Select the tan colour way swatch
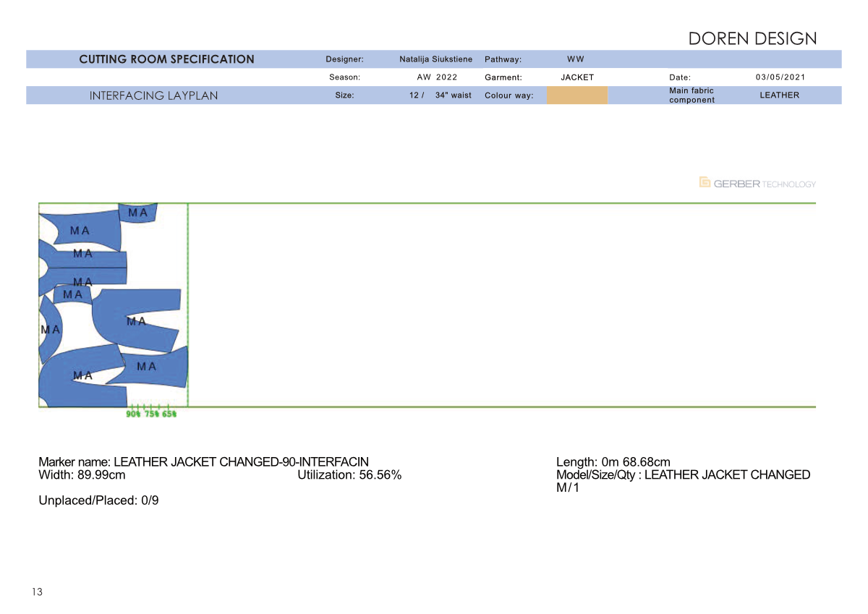Viewport: 868px width, 614px height. (x=577, y=95)
